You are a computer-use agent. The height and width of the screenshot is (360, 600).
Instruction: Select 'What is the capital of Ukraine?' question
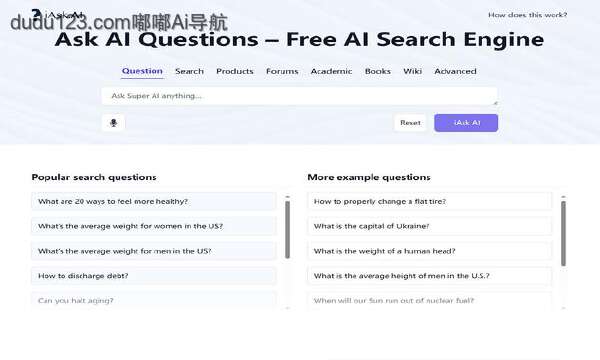[429, 226]
